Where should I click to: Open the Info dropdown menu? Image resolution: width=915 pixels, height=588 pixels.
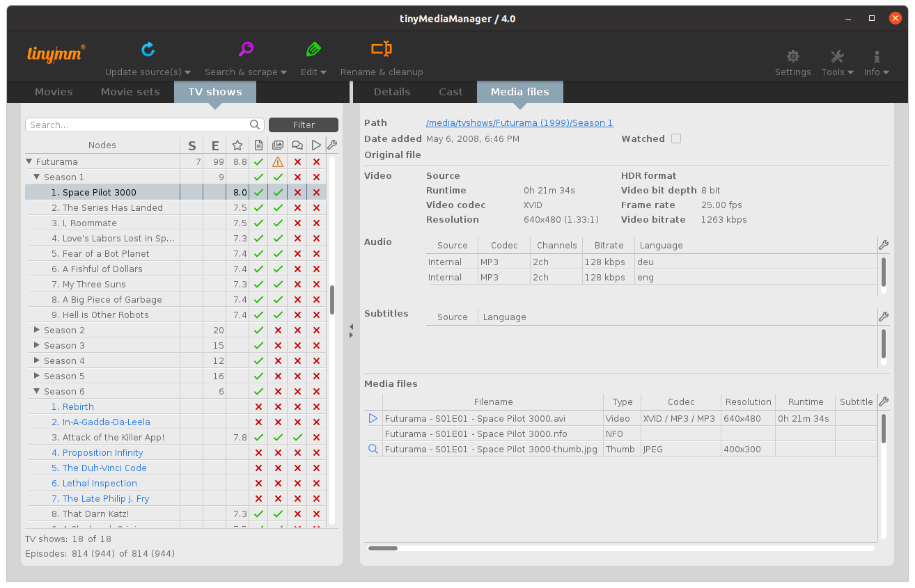click(x=876, y=63)
